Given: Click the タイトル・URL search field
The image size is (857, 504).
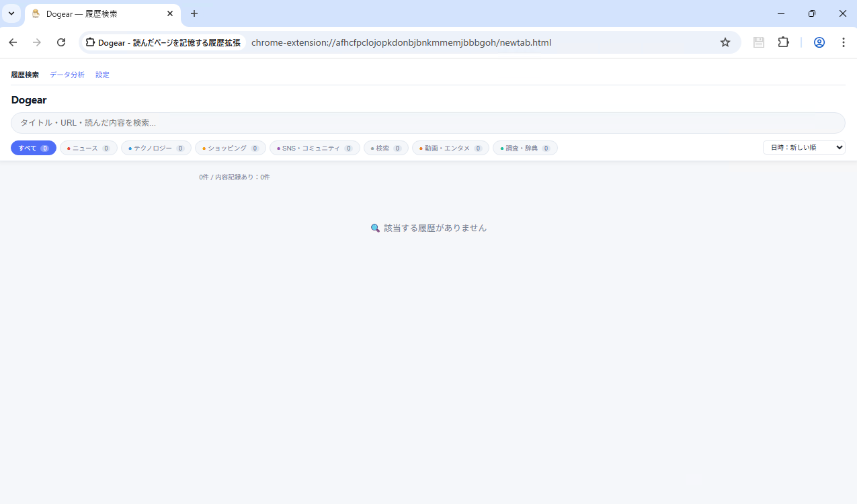Looking at the screenshot, I should [x=428, y=123].
